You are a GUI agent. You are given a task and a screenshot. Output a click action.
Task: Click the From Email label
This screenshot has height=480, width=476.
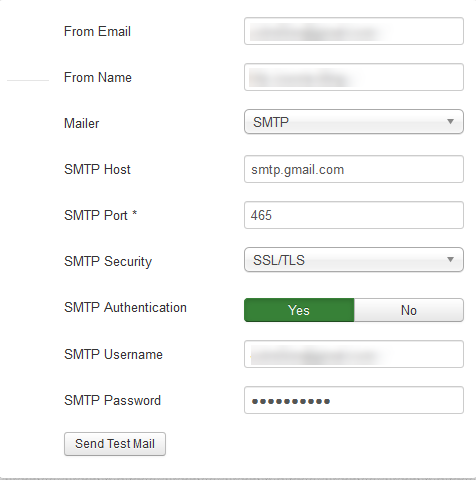click(97, 31)
